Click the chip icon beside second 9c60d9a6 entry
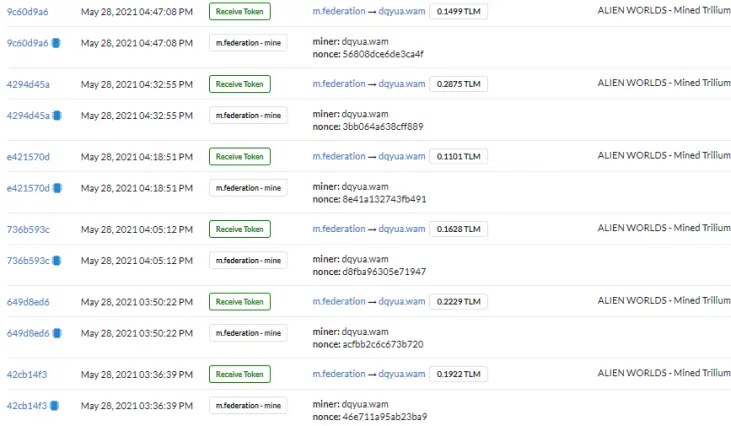 pyautogui.click(x=56, y=43)
